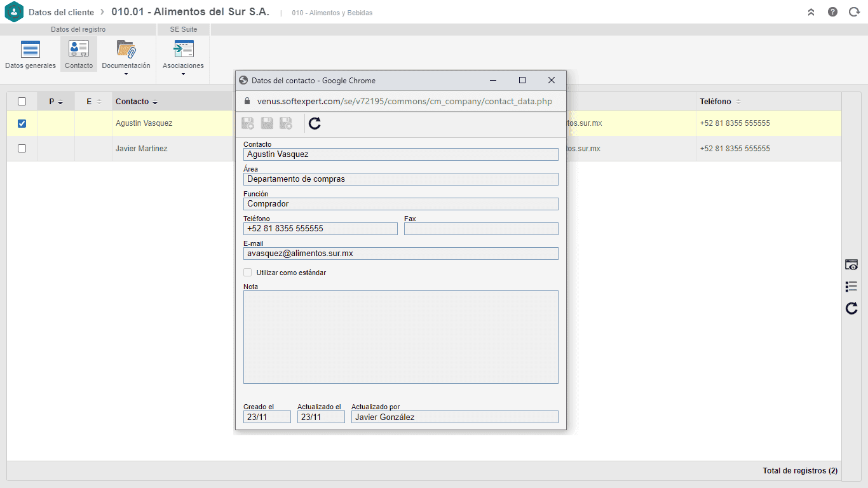This screenshot has height=488, width=868.
Task: Uncheck the Agustin Vasquez row checkbox
Action: [22, 123]
